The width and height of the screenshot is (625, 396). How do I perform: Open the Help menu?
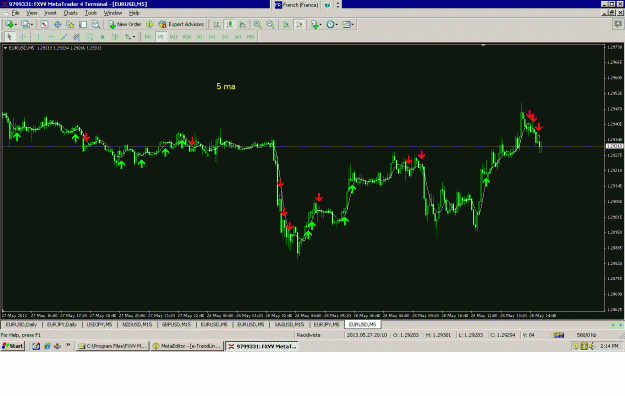point(134,13)
